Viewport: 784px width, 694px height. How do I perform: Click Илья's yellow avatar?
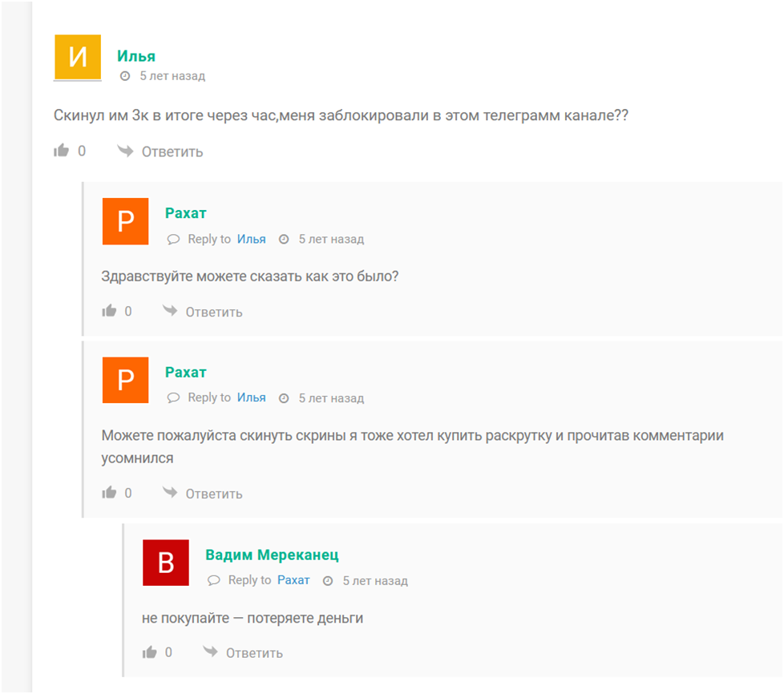[x=78, y=58]
